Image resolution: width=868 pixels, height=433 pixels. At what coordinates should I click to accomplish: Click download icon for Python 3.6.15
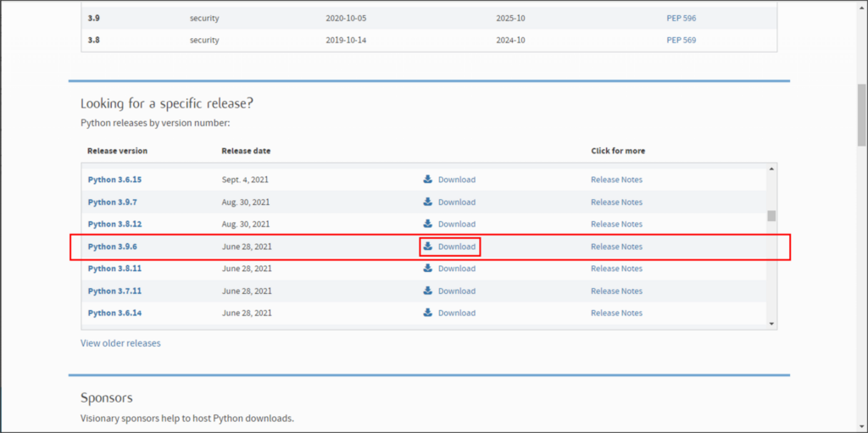tap(428, 180)
